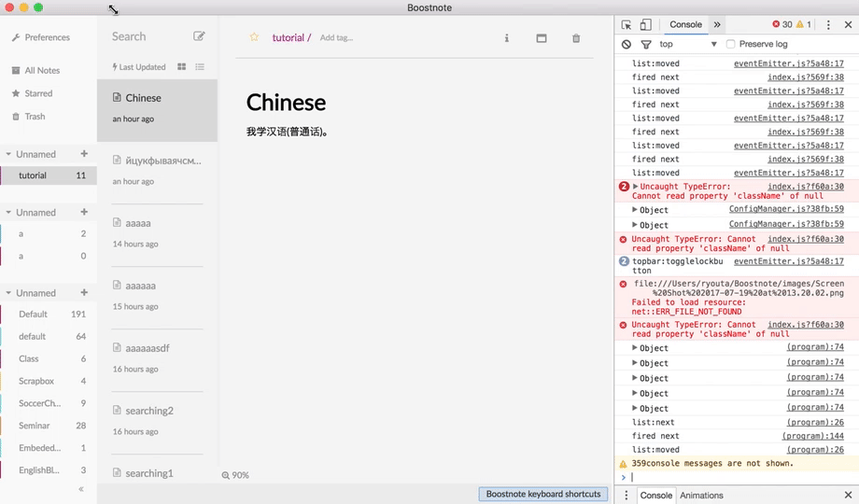Toggle fullscreen editor icon
Viewport: 859px width, 504px height.
coord(542,38)
